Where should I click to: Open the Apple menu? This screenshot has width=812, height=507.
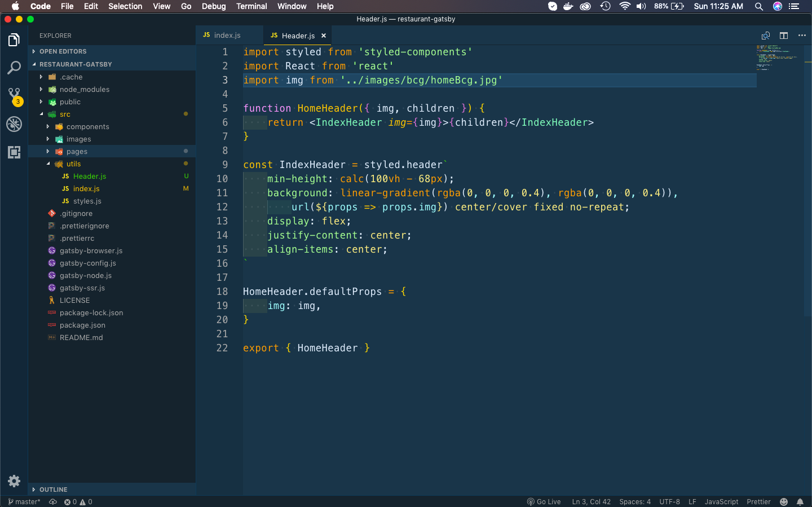[x=15, y=6]
